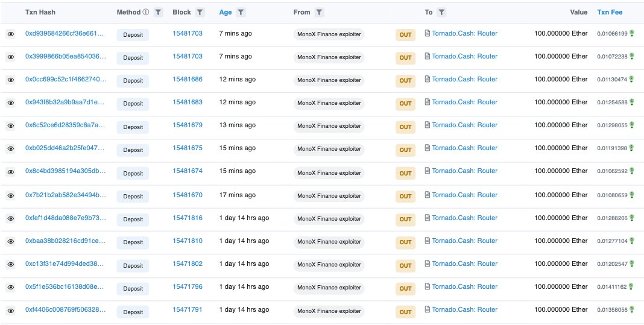Click MonoX Finance exploiter tag in block 15481674 row
Viewport: 644px width, 325px height.
[x=329, y=172]
